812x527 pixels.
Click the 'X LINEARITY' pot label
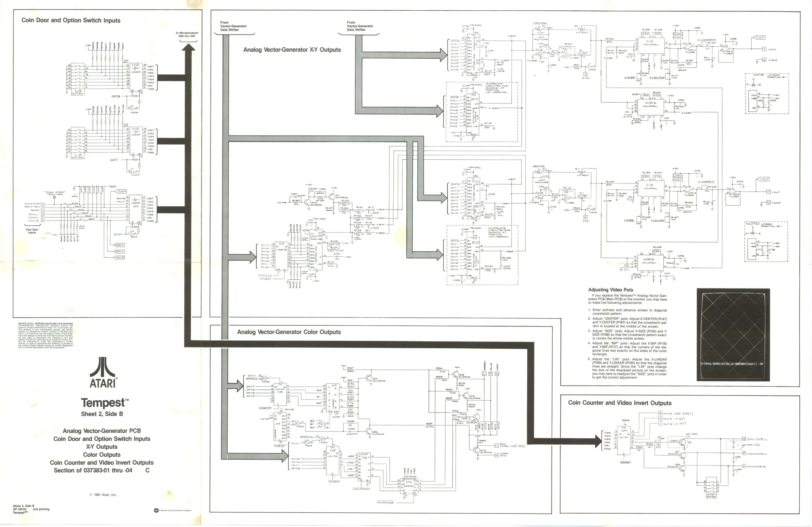[707, 40]
